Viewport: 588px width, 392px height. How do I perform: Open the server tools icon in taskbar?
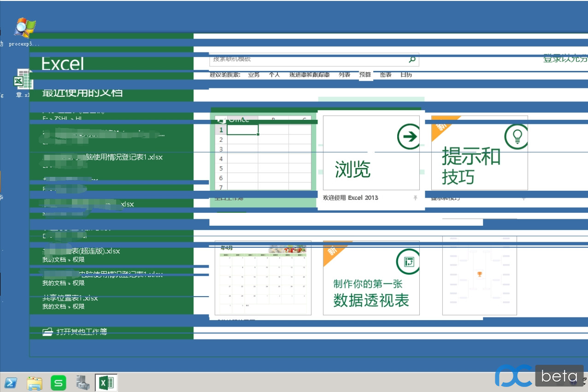point(83,382)
